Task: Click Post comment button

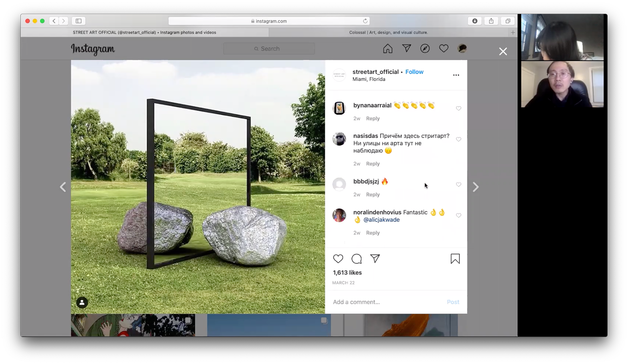Action: 453,302
